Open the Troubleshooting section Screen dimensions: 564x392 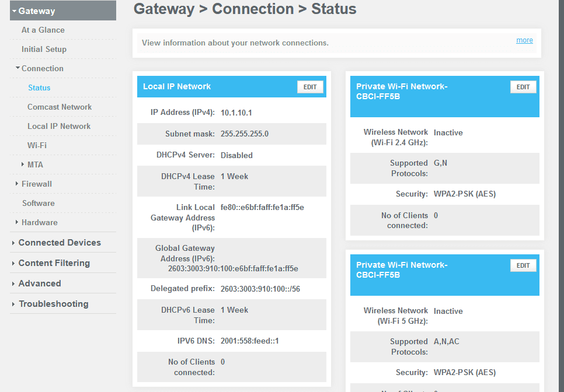pos(54,304)
